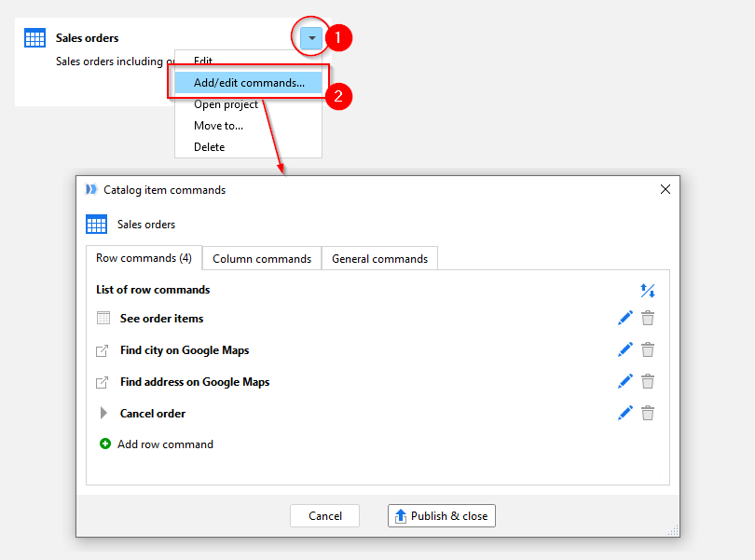Click grid icon beside See order items
The height and width of the screenshot is (560, 755).
103,318
